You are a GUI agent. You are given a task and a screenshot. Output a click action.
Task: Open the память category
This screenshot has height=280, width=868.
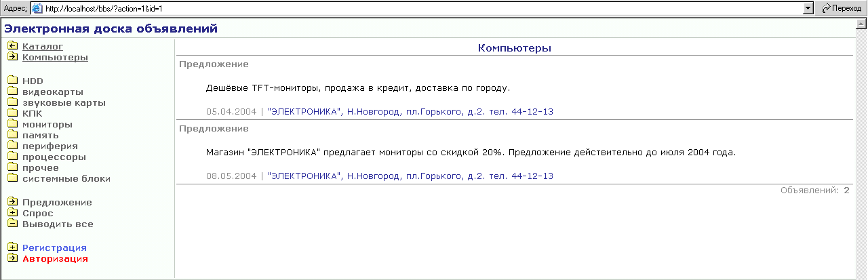(41, 136)
